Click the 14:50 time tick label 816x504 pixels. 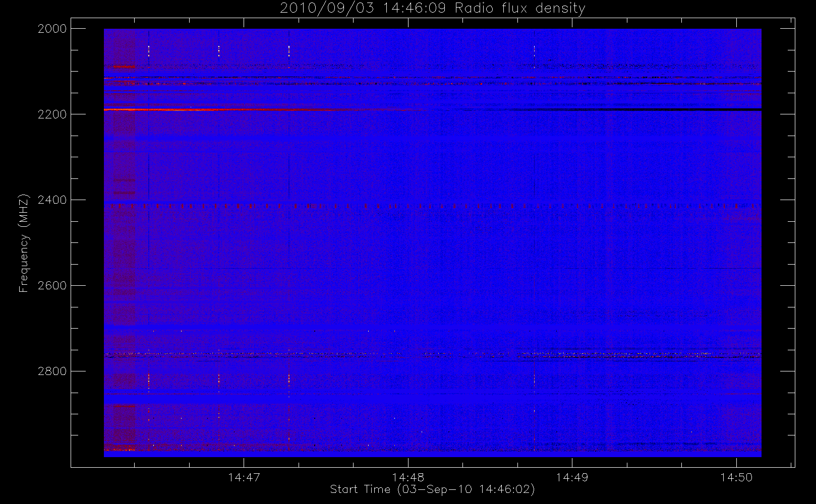coord(736,477)
